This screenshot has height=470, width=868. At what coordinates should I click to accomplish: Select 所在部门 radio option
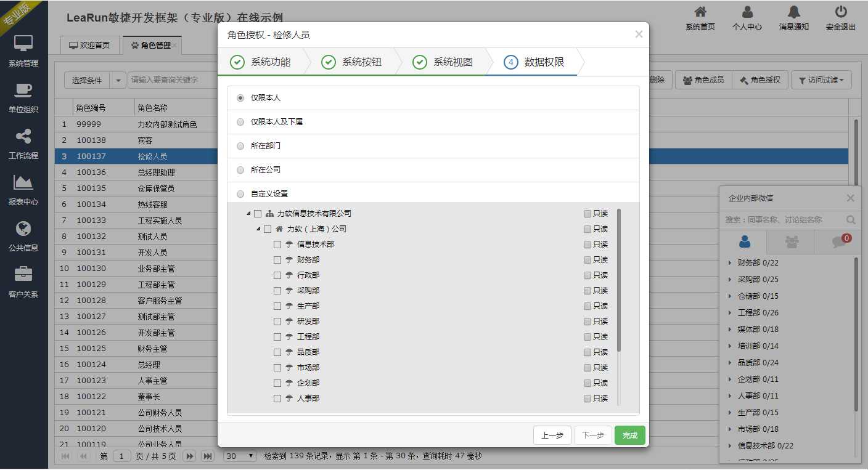(x=240, y=146)
